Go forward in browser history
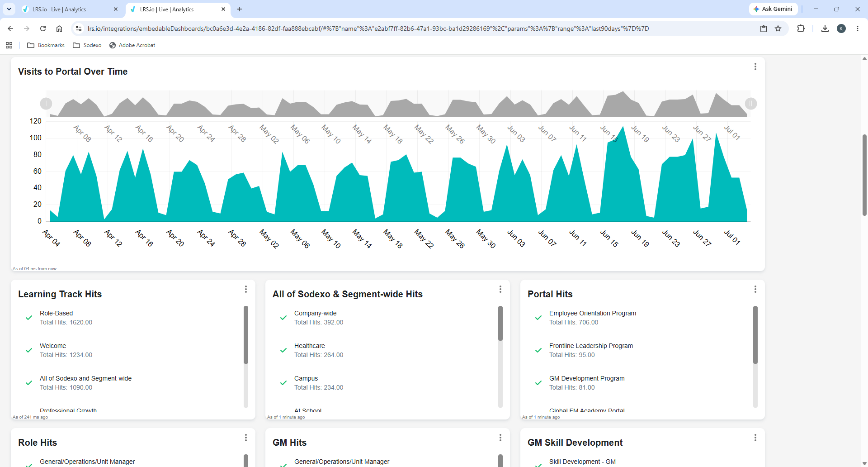The image size is (868, 467). pos(27,29)
